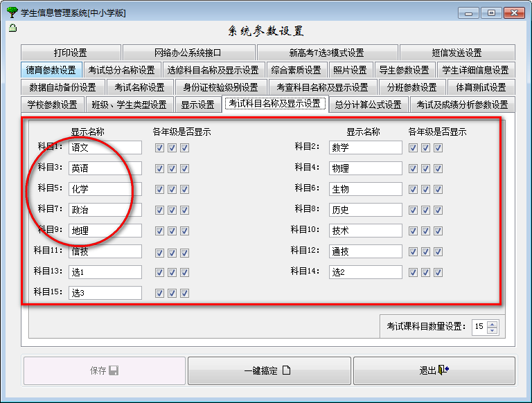Click the tree app icon in the title bar

point(11,12)
